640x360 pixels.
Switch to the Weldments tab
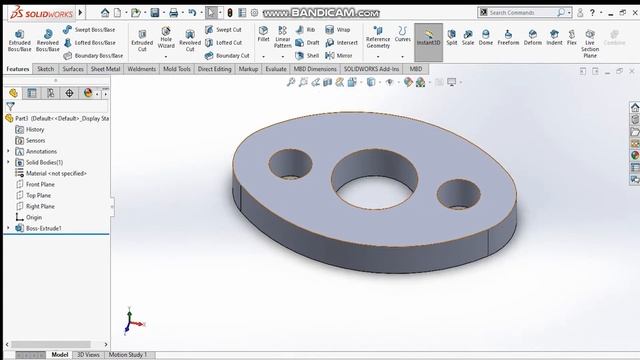click(x=142, y=69)
